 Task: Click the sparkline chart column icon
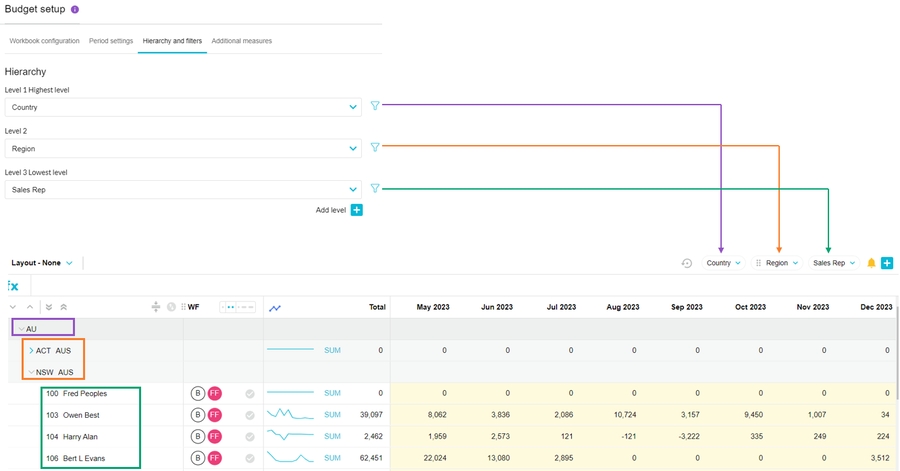275,308
